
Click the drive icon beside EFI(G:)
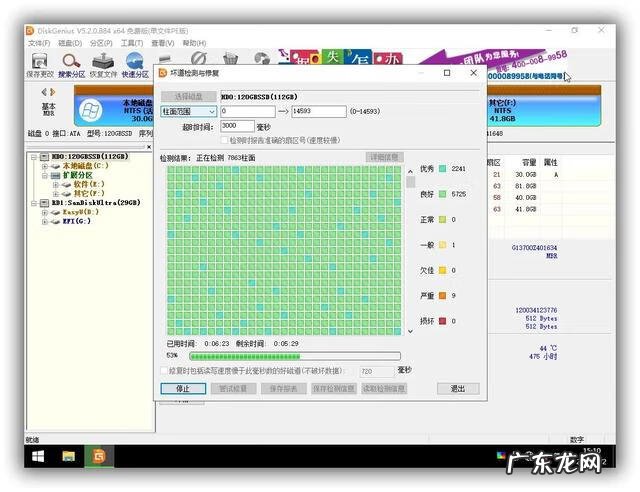(x=56, y=222)
